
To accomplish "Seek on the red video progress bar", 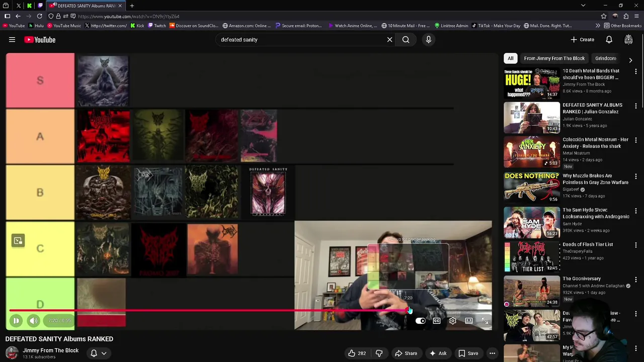I will click(208, 311).
